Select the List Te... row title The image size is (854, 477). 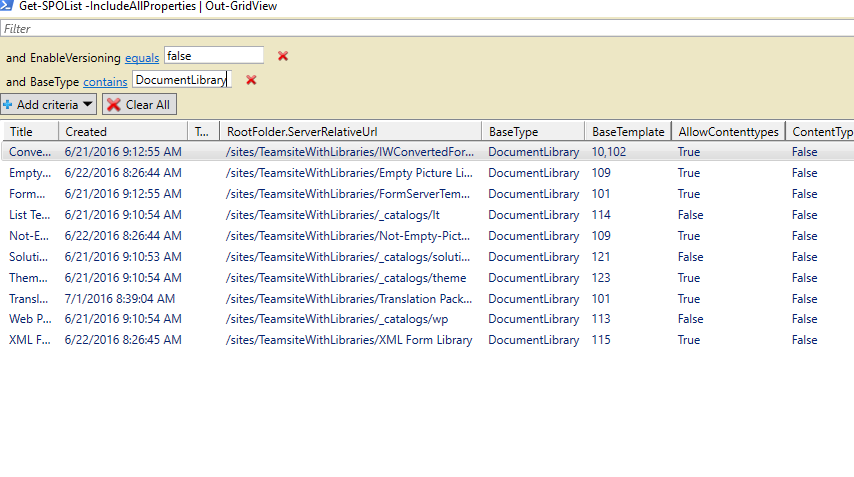29,215
